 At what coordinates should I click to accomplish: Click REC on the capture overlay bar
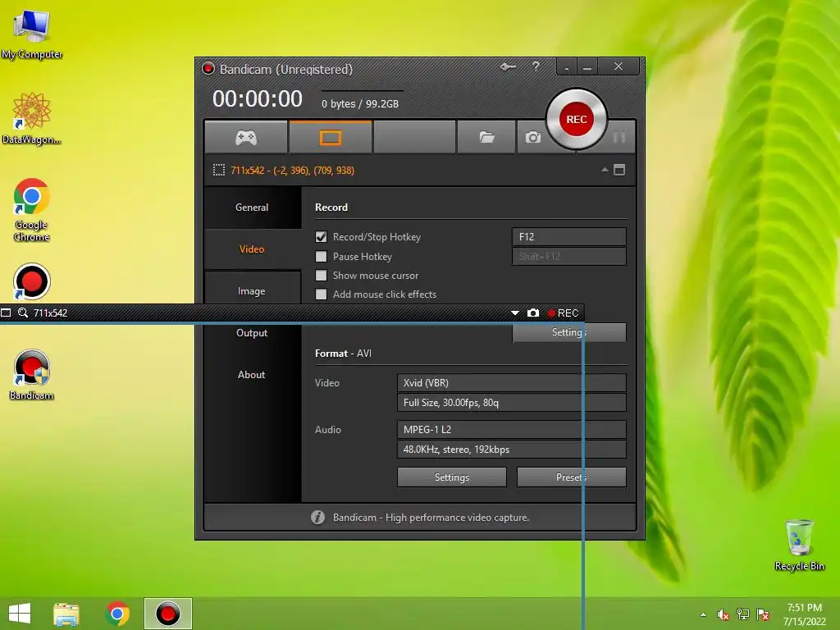563,313
